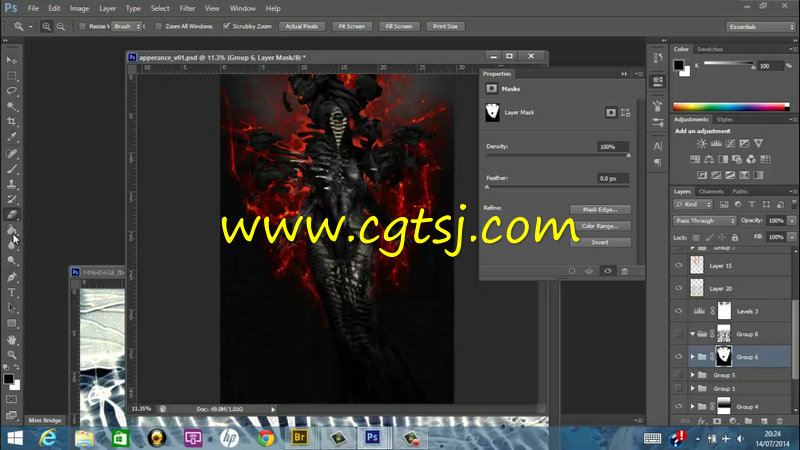Select the Pen tool
This screenshot has width=800, height=450.
coord(11,277)
